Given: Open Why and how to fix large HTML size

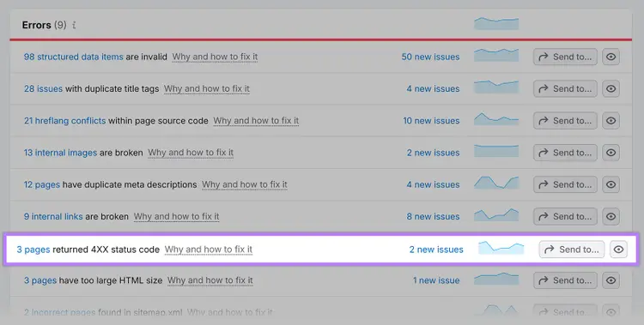Looking at the screenshot, I should point(210,280).
